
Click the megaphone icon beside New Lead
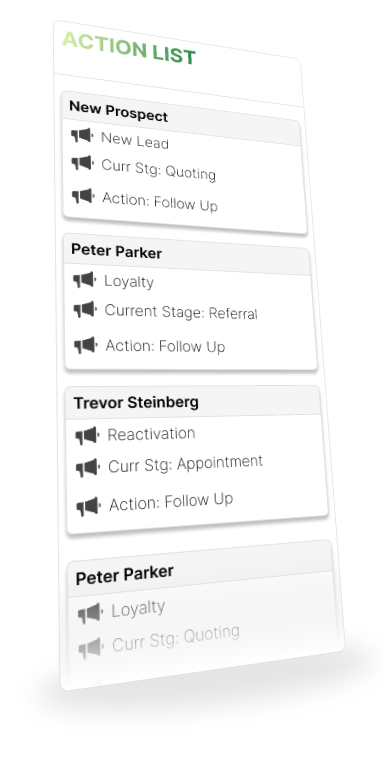click(82, 135)
